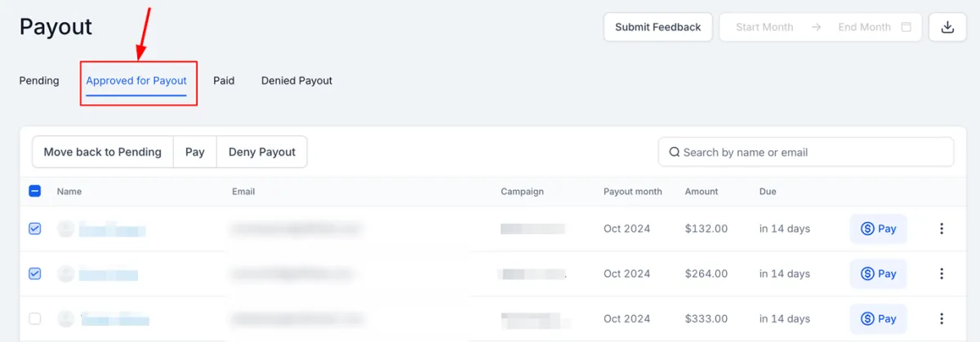Click the avatar icon in second row
Screen dimensions: 980x342
pos(66,274)
